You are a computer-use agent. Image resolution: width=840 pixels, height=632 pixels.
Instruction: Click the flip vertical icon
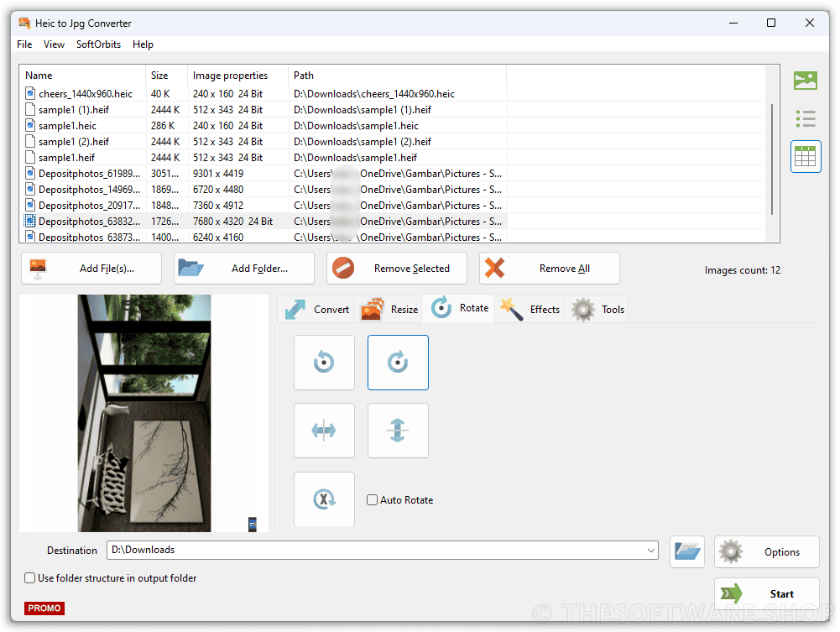click(x=398, y=431)
